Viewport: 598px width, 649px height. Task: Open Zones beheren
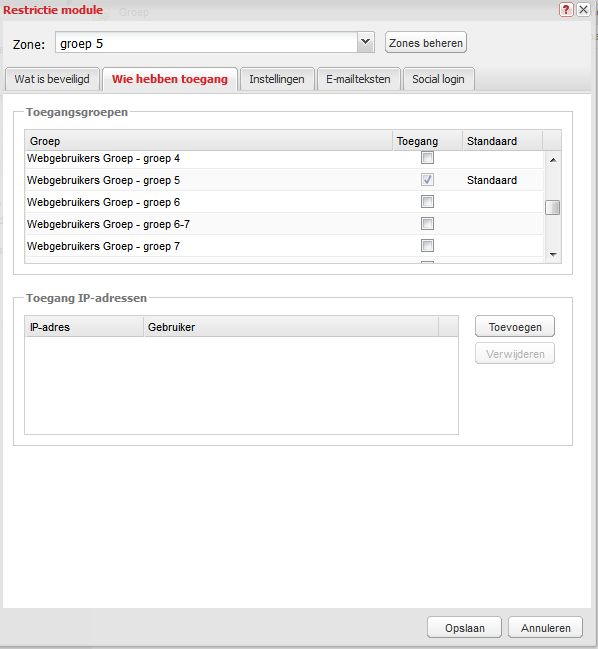point(425,43)
